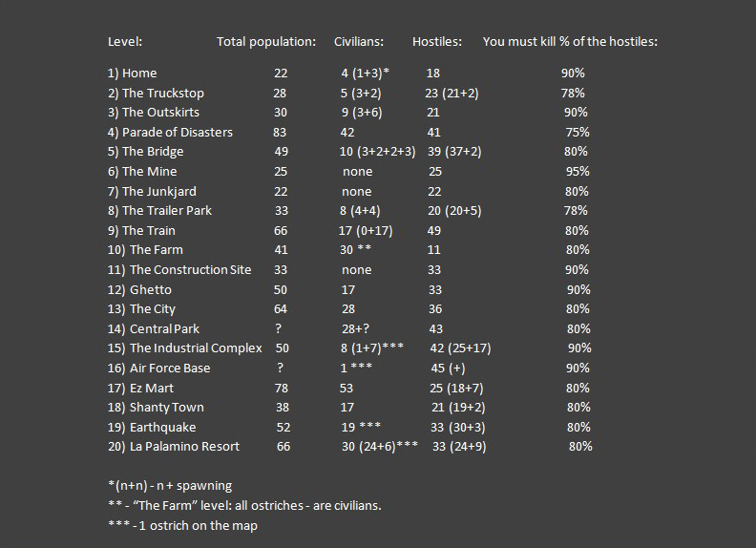Screen dimensions: 756x548
Task: Select the "Civilians:" column header
Action: click(x=359, y=42)
